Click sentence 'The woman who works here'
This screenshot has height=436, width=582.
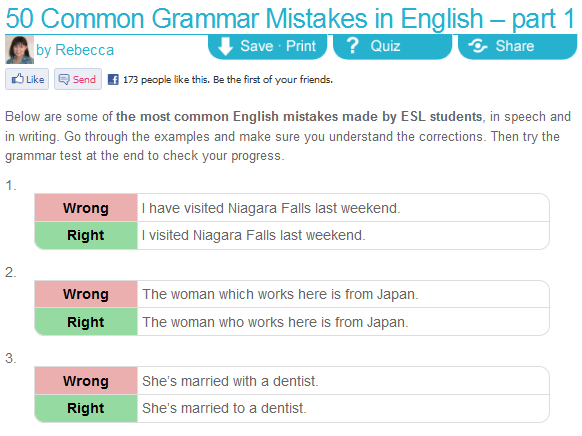(275, 322)
